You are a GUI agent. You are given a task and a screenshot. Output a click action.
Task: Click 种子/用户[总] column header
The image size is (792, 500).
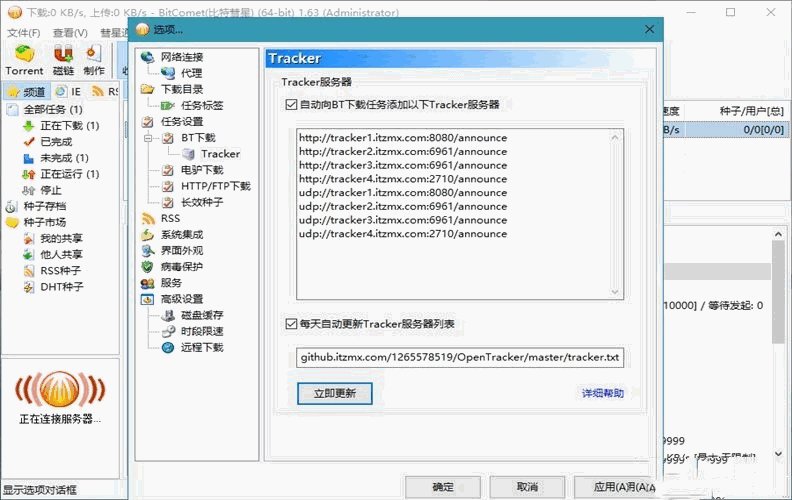tap(751, 111)
